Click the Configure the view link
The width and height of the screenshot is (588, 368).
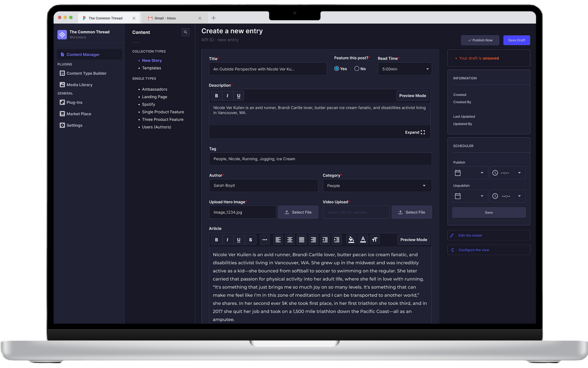(489, 250)
